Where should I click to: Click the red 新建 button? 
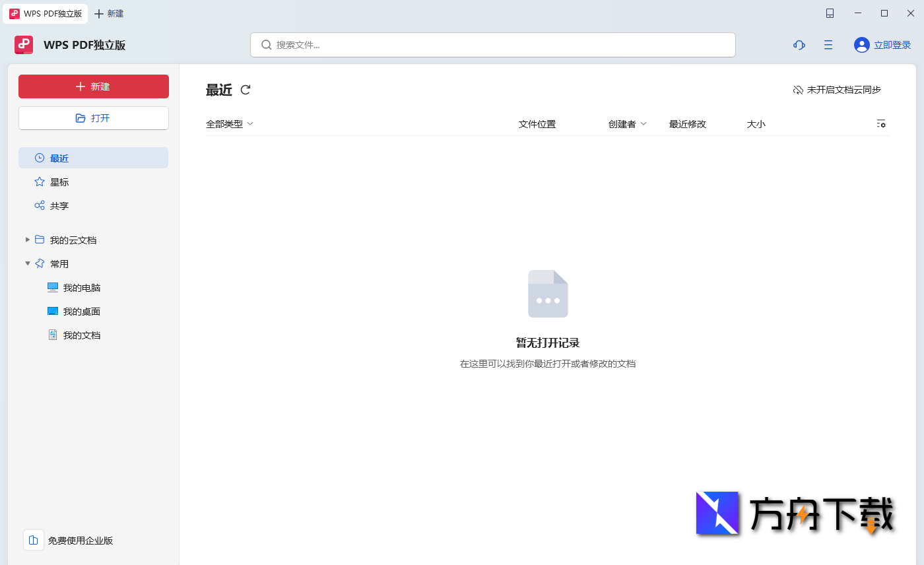93,86
